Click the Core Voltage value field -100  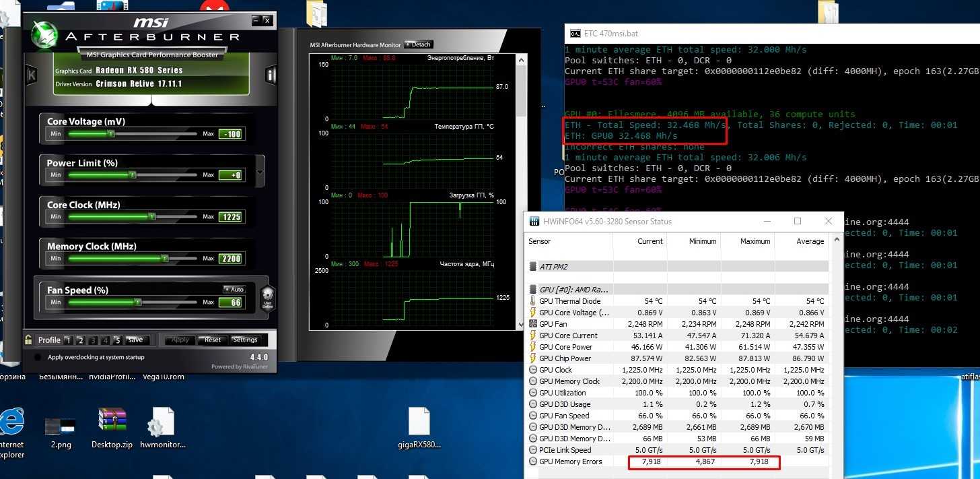click(230, 134)
